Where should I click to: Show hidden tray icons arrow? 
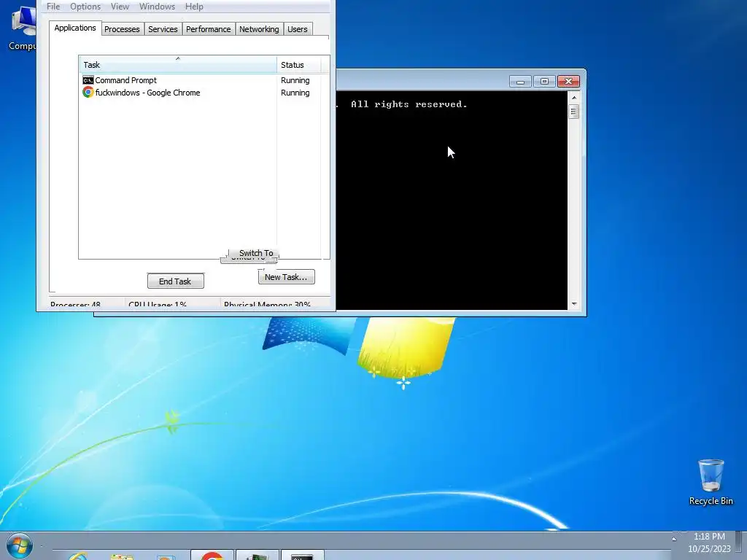(674, 539)
